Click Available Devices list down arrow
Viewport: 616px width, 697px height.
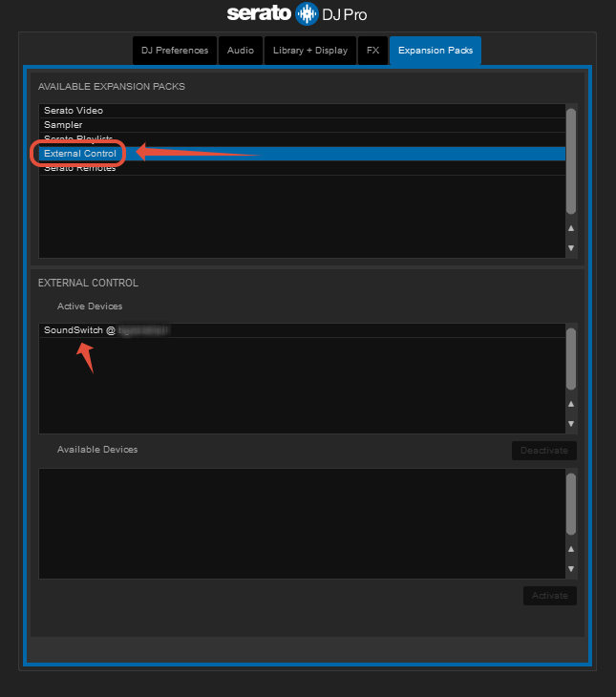(571, 568)
